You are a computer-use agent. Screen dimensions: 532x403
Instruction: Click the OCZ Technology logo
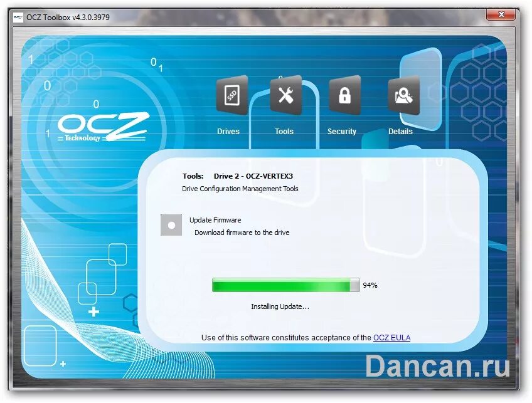104,127
